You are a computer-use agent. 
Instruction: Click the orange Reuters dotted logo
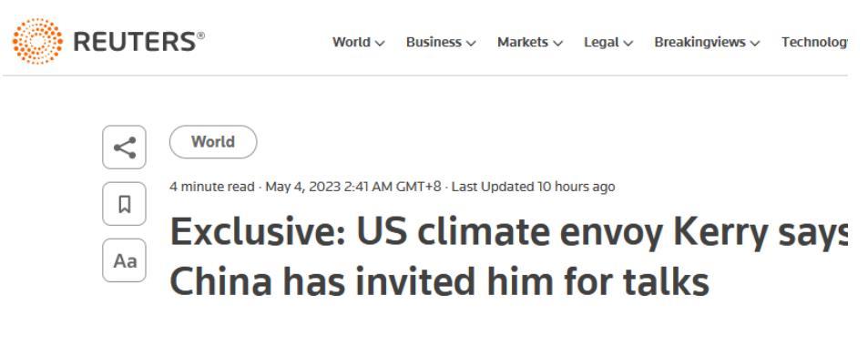point(37,42)
